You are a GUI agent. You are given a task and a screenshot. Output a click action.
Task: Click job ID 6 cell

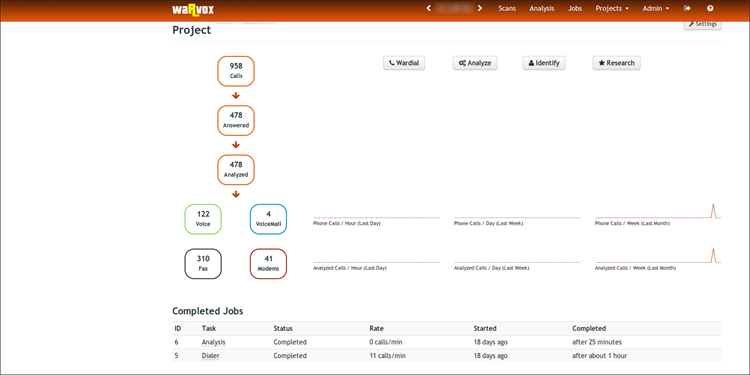[x=176, y=342]
